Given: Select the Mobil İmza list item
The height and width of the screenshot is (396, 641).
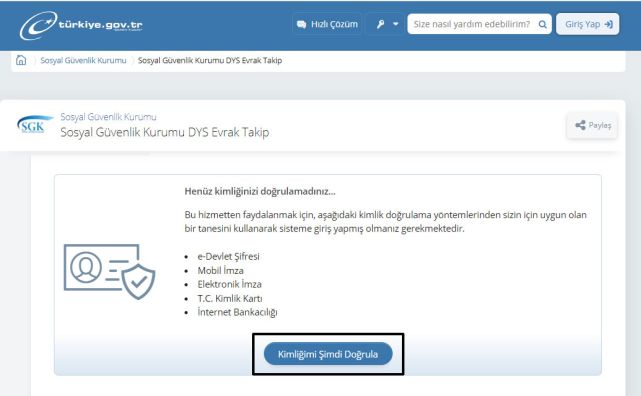Looking at the screenshot, I should (220, 271).
